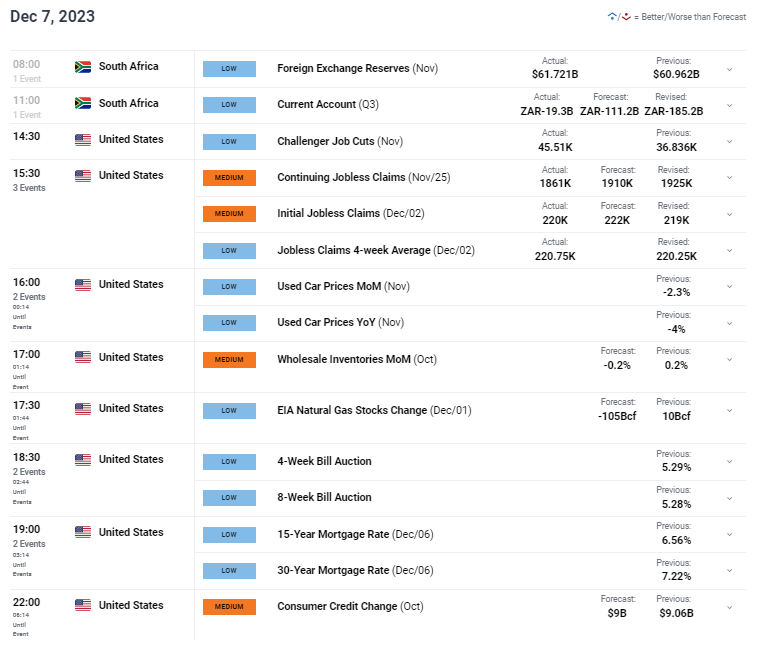Viewport: 762px width, 652px height.
Task: Open Current Account (Q3) event
Action: pos(328,104)
